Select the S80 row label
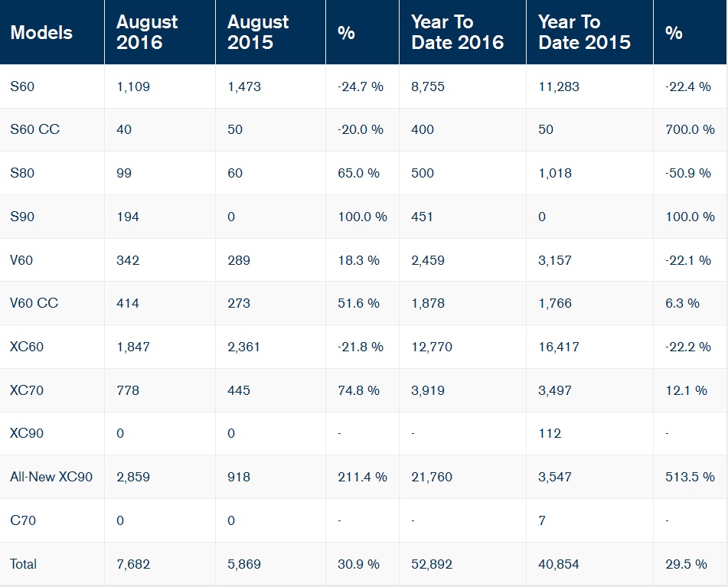728x587 pixels. 22,173
